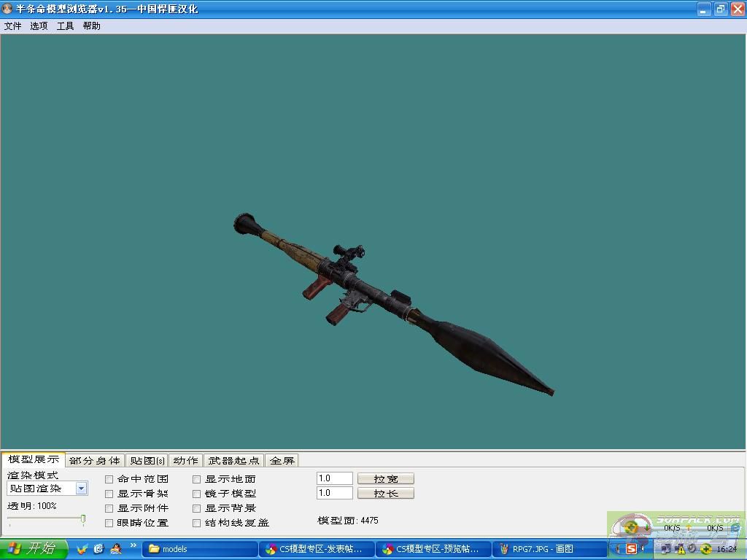Click the width scale input field above 拉长 value
The width and height of the screenshot is (747, 560).
pyautogui.click(x=335, y=478)
